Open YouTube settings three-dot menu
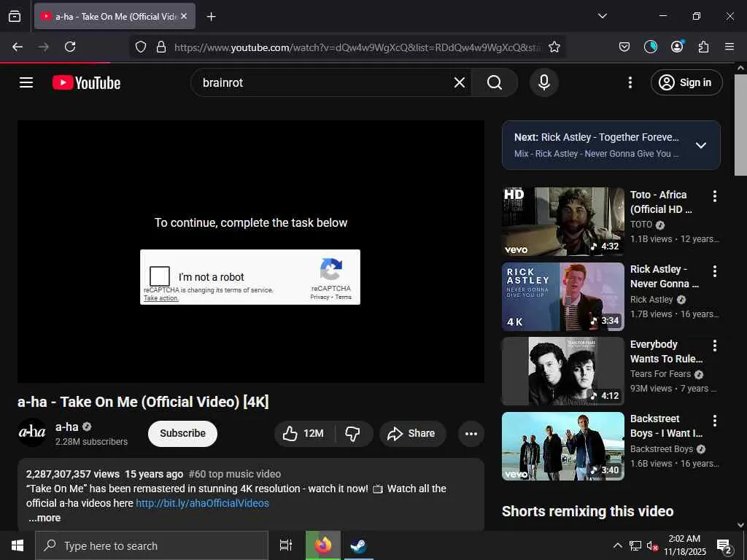This screenshot has width=747, height=560. pyautogui.click(x=630, y=83)
